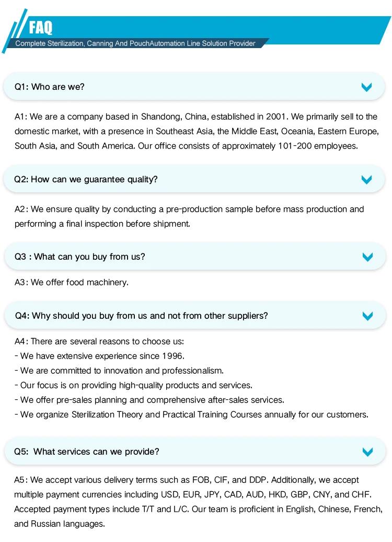The height and width of the screenshot is (542, 392).
Task: Click the A1 company description paragraph
Action: 197,131
